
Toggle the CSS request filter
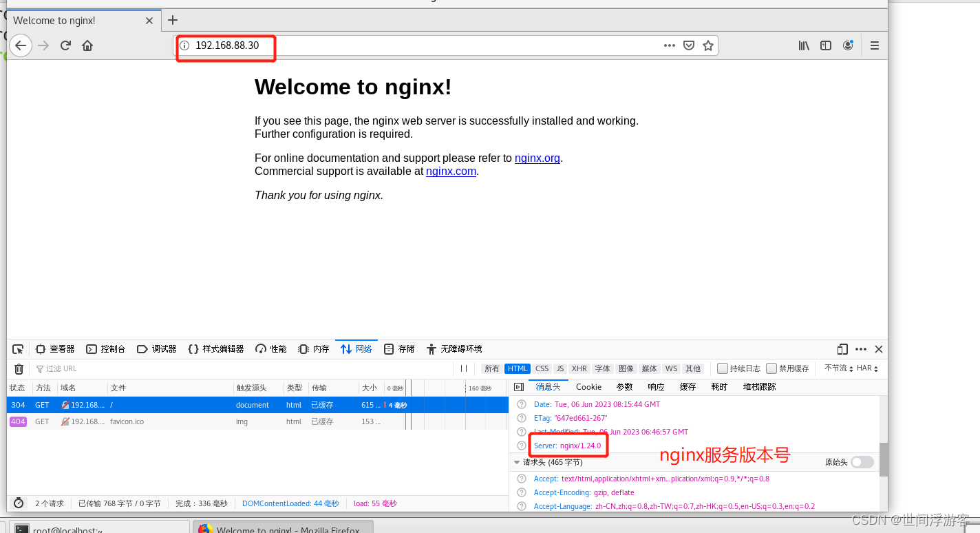(542, 368)
